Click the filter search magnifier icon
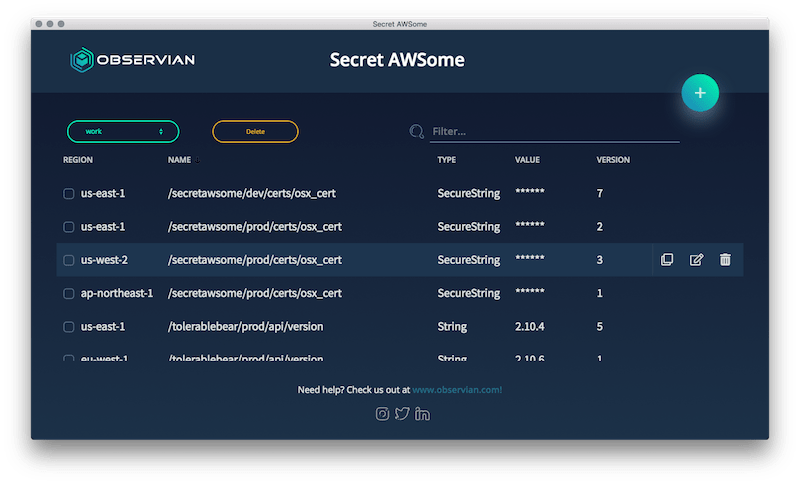Screen dimensions: 800x484 coord(416,132)
